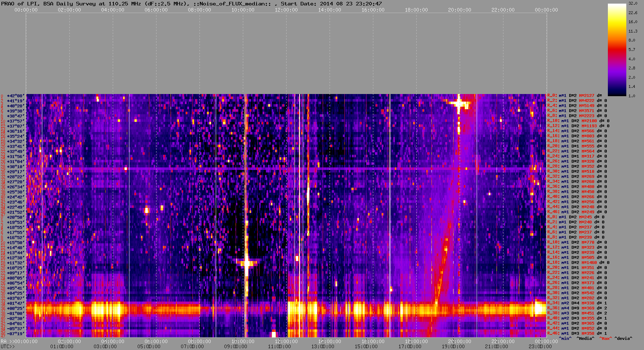
Task: Click the bright cross-shaped source near 20:00 at +40°
Action: pos(459,103)
